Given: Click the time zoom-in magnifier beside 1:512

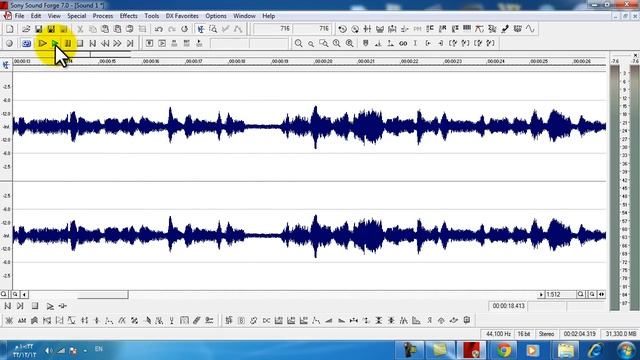Looking at the screenshot, I should point(581,294).
